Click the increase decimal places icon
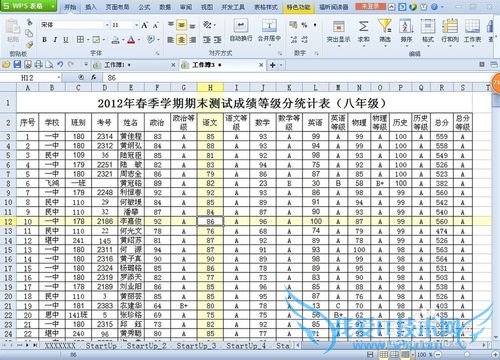This screenshot has height=360, width=500. [293, 40]
